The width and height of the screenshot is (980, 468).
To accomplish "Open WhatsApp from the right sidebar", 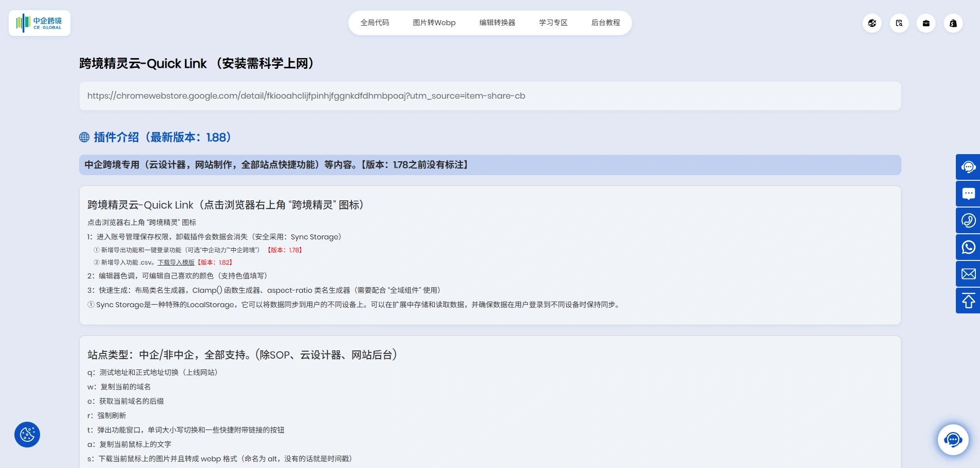I will click(x=968, y=247).
